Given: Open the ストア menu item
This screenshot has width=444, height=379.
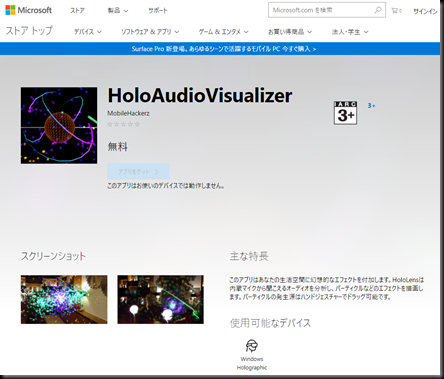Looking at the screenshot, I should pyautogui.click(x=77, y=11).
